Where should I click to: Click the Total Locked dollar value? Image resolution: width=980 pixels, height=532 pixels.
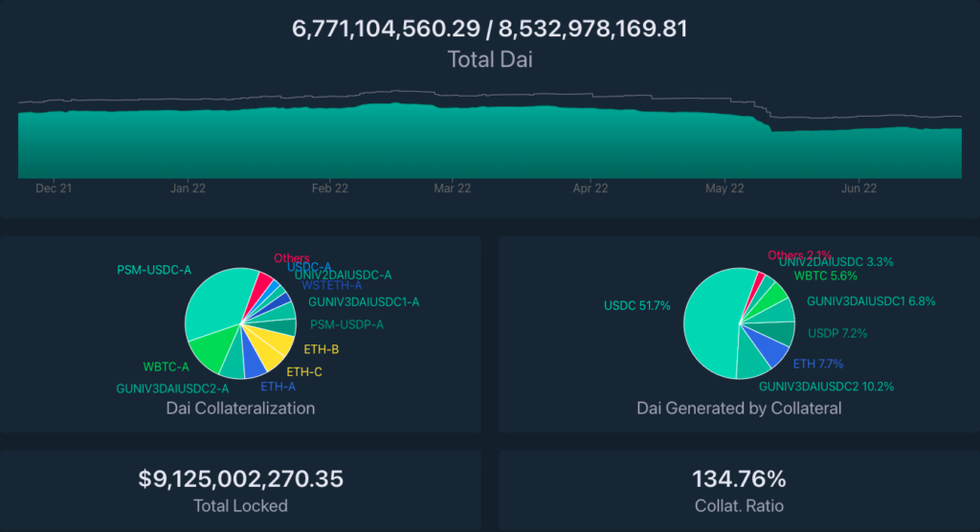tap(240, 479)
